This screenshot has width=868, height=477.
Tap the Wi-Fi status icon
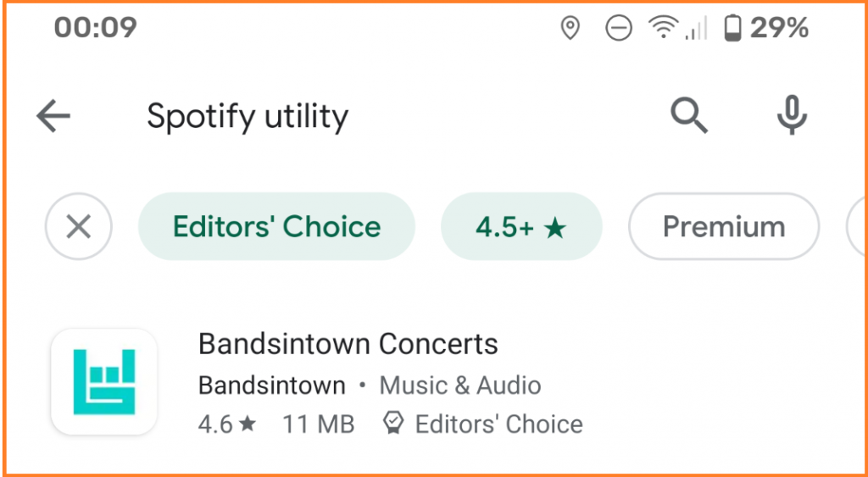point(661,29)
